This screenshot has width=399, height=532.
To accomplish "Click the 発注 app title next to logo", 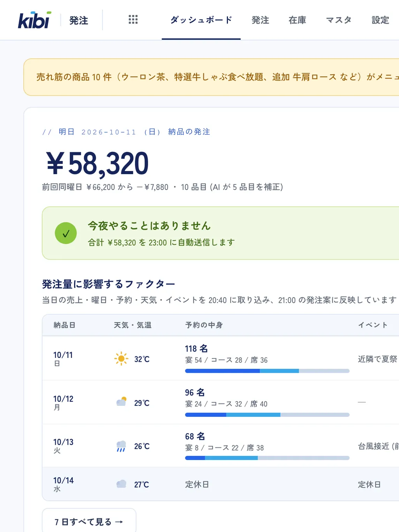I will point(79,20).
